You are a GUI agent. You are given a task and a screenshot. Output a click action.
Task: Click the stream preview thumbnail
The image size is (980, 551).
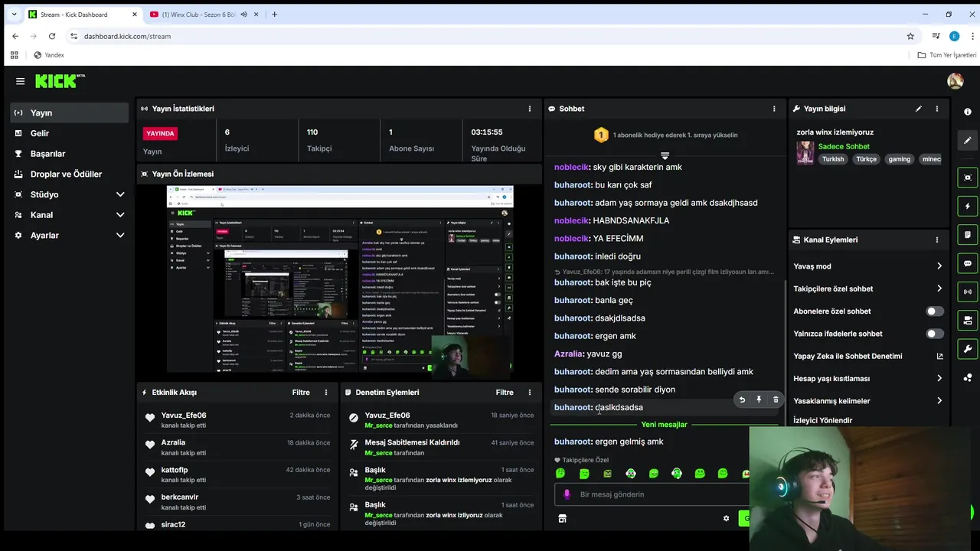(x=340, y=280)
